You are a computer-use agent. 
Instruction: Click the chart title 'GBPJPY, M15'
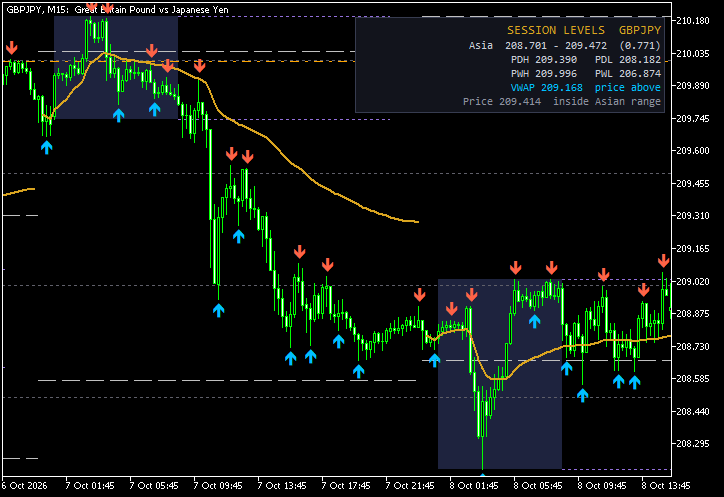[x=36, y=10]
